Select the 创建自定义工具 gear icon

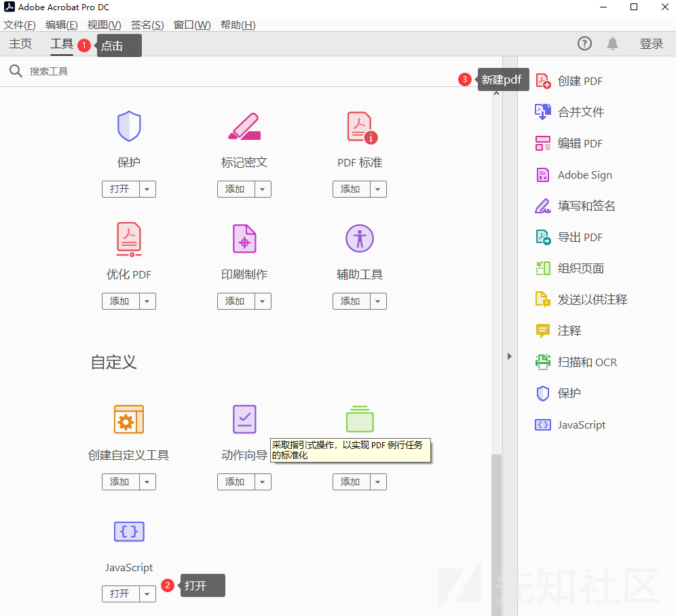coord(129,419)
